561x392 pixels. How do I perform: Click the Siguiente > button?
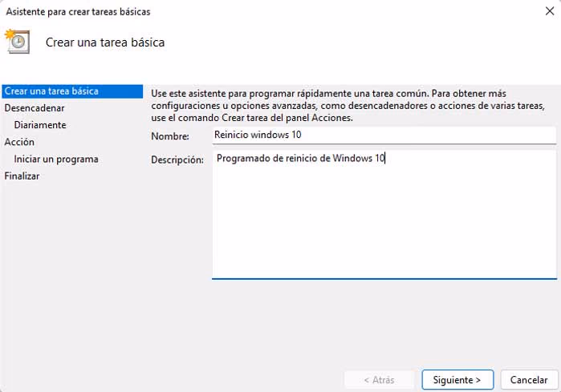[x=457, y=379]
